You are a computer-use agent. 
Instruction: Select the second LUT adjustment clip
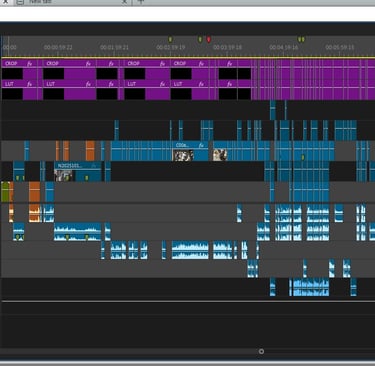coord(69,90)
